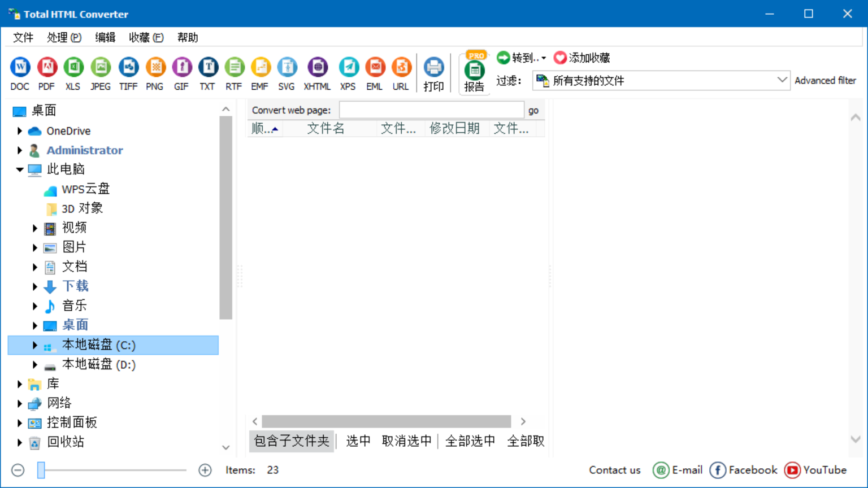868x488 pixels.
Task: Open the YouTube channel link
Action: point(815,470)
